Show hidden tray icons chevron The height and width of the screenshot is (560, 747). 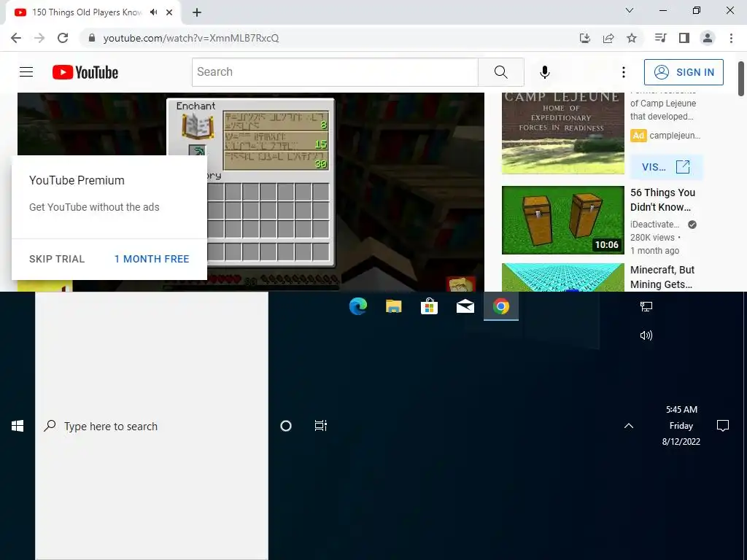pos(629,426)
